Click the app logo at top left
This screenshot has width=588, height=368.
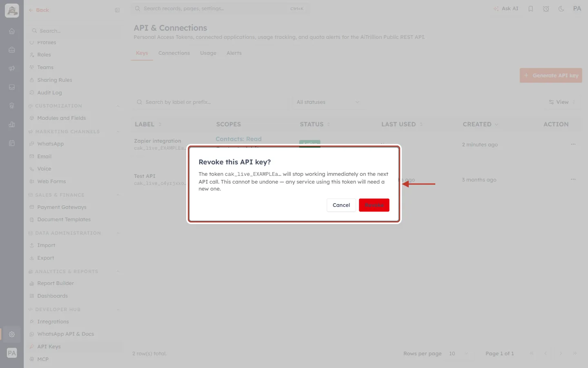click(x=12, y=11)
